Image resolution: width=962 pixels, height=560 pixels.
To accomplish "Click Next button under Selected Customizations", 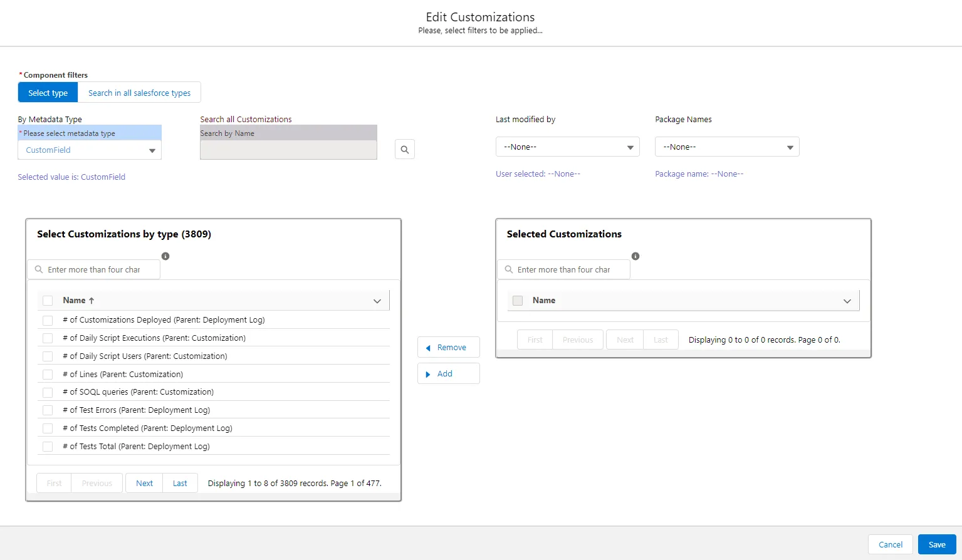I will tap(625, 340).
